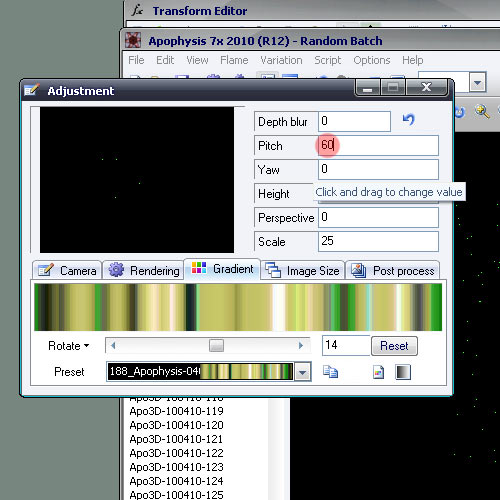
Task: Open the Rotate mode dropdown
Action: 69,346
